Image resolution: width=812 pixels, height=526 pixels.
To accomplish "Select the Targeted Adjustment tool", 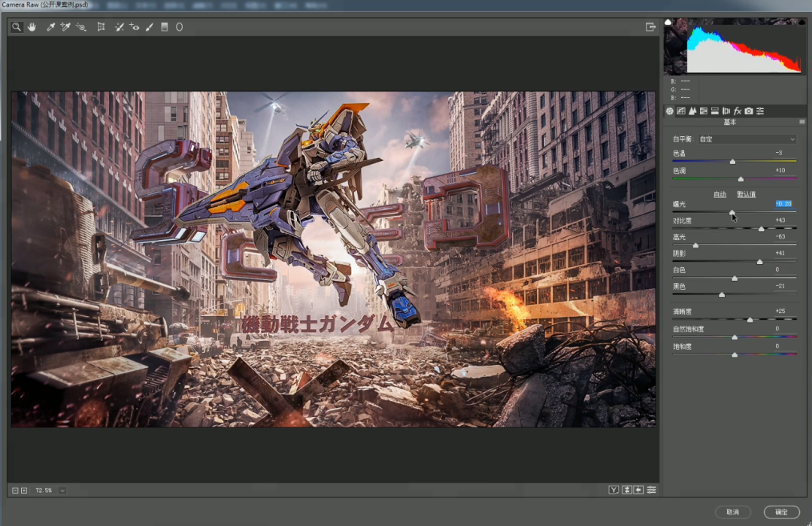I will pos(80,27).
